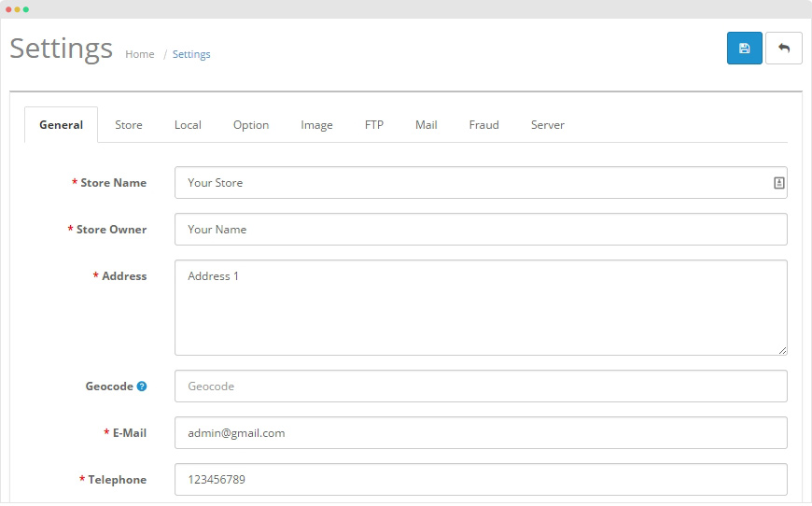Click the E-Mail input field
The width and height of the screenshot is (812, 506).
pos(481,433)
